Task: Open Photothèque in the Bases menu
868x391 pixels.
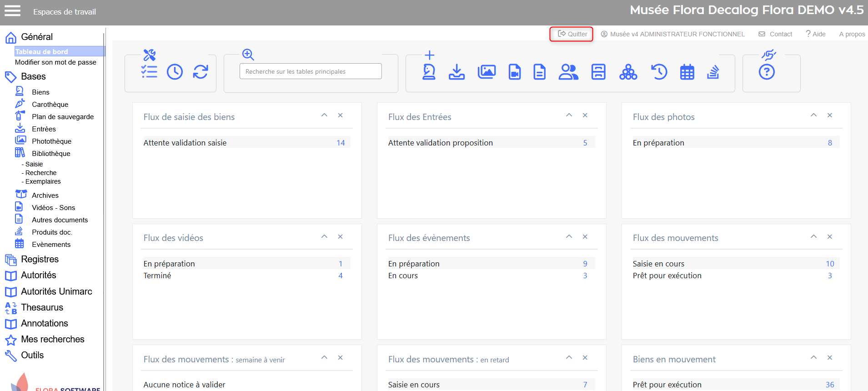Action: tap(51, 141)
